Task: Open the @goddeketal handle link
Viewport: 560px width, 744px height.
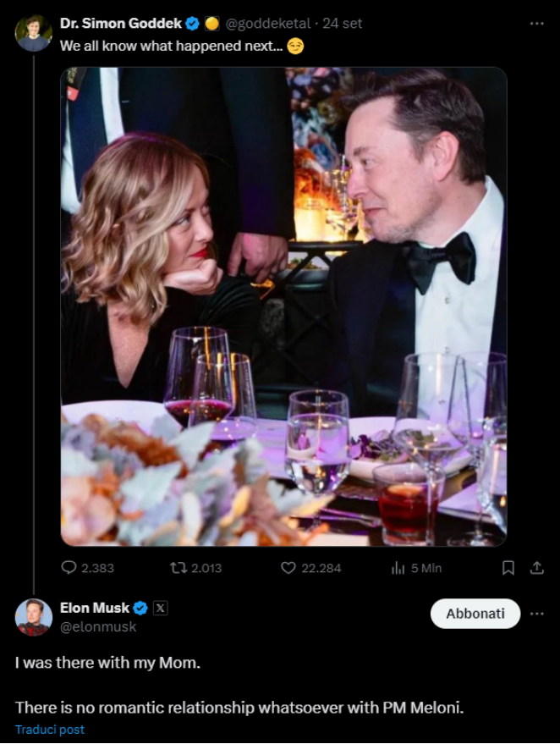Action: pos(267,23)
